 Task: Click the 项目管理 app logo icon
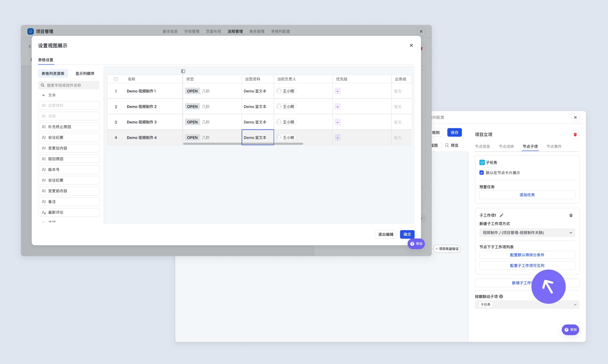point(30,31)
